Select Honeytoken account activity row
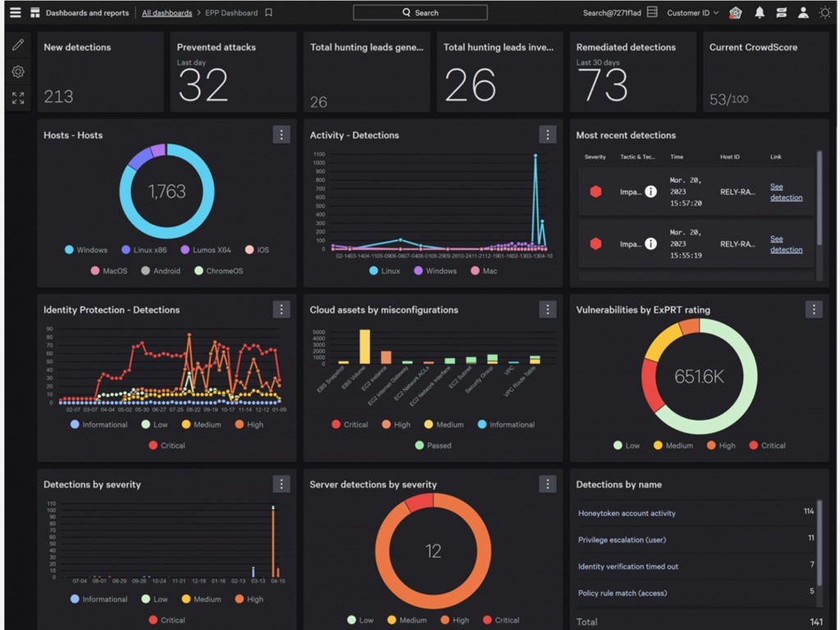The width and height of the screenshot is (840, 630). point(627,514)
